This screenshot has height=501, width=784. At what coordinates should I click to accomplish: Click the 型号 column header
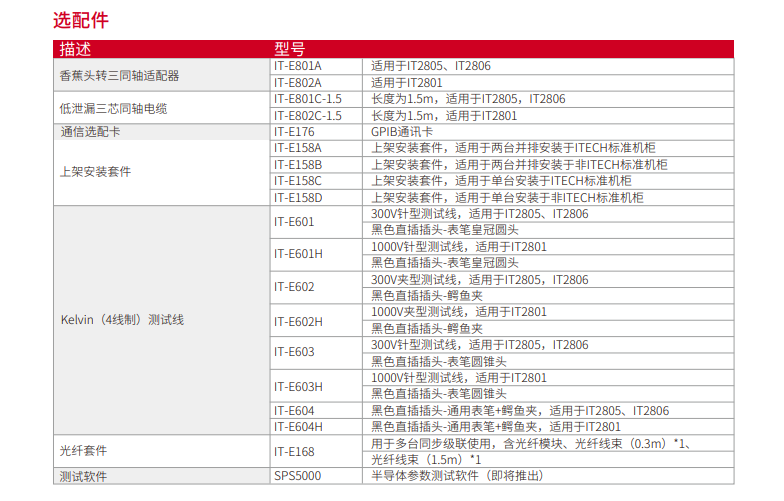290,49
